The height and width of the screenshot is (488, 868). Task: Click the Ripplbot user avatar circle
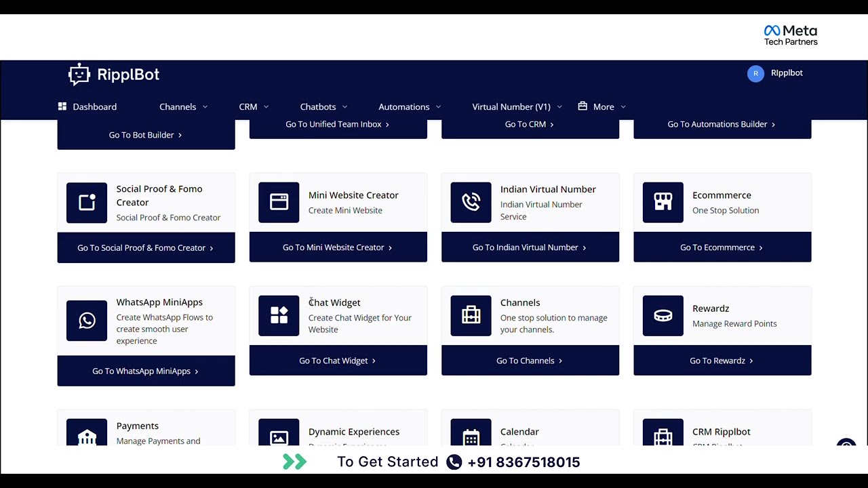(x=755, y=74)
